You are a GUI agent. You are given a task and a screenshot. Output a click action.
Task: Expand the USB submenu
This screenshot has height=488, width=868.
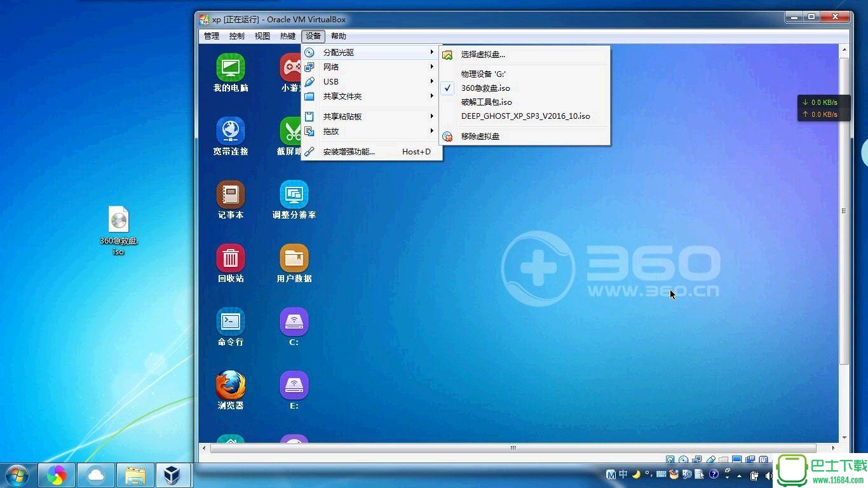tap(371, 81)
